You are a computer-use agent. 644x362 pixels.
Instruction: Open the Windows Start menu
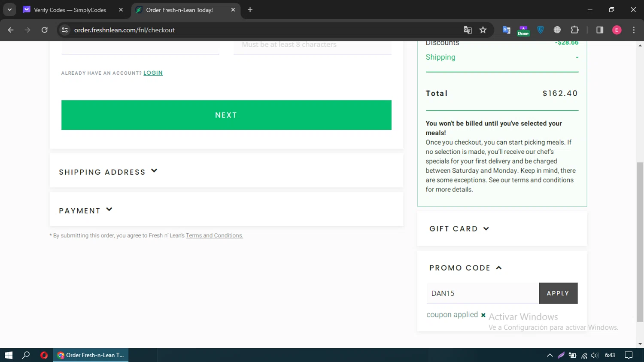[9, 355]
